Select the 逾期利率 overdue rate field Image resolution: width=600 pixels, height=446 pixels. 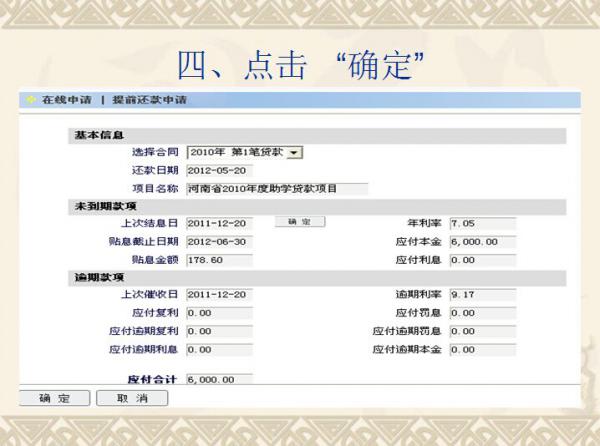point(482,295)
